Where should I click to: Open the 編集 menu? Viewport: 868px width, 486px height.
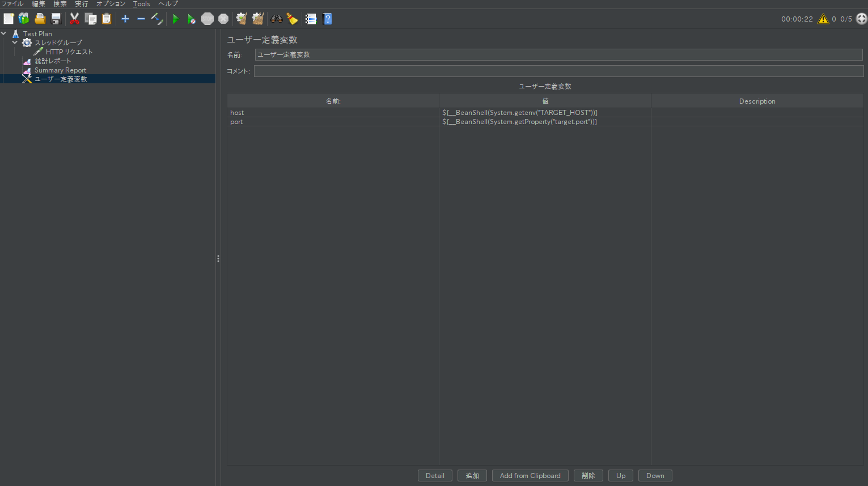pos(38,4)
